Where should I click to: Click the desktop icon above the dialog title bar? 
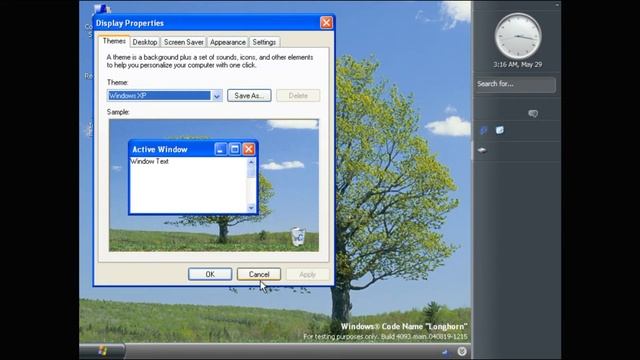click(102, 9)
